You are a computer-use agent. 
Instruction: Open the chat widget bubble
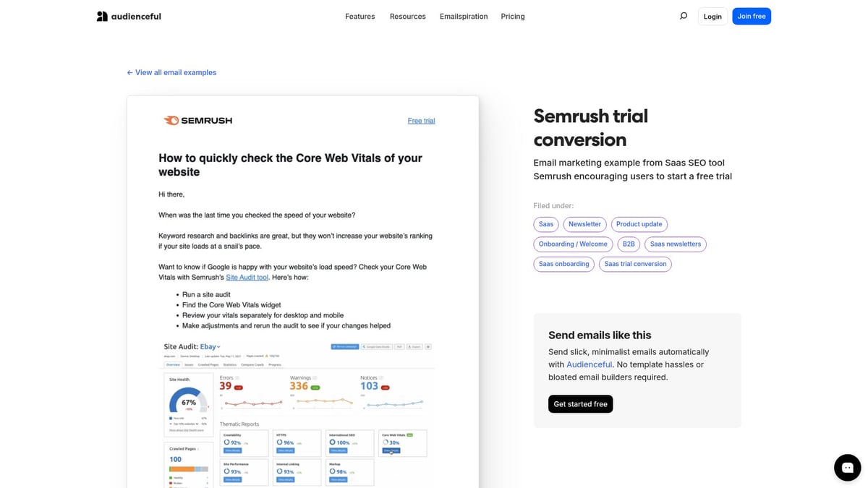[x=847, y=467]
